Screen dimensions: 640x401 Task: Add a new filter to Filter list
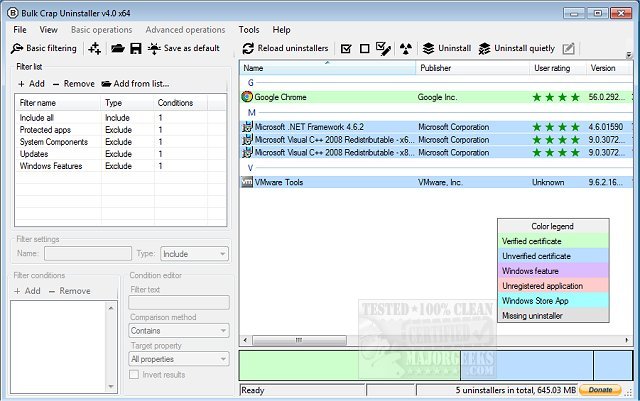point(31,84)
